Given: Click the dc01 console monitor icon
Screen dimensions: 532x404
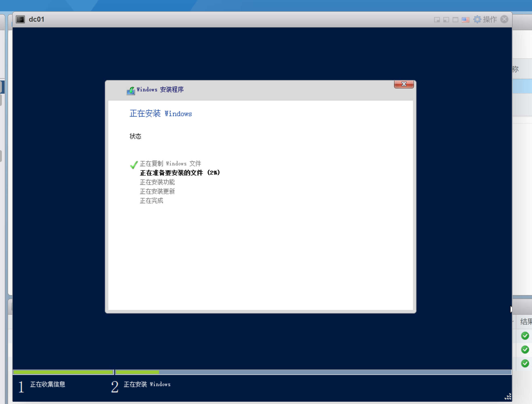Looking at the screenshot, I should click(x=20, y=19).
